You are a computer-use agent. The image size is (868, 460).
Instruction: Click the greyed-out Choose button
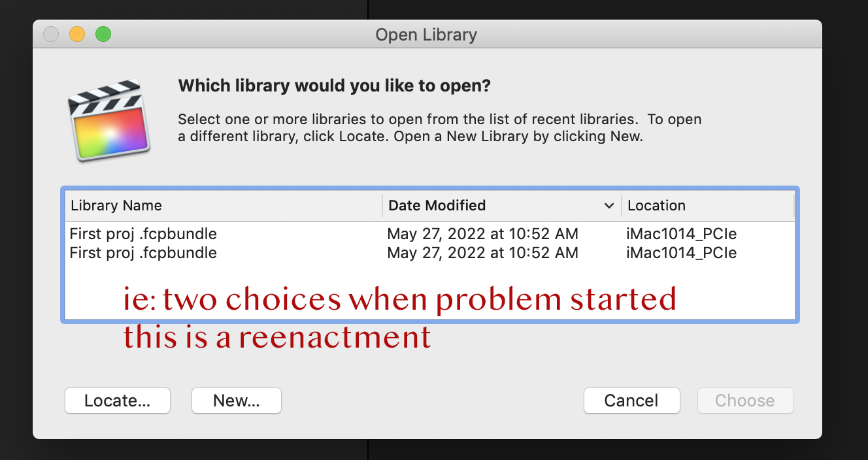tap(745, 401)
